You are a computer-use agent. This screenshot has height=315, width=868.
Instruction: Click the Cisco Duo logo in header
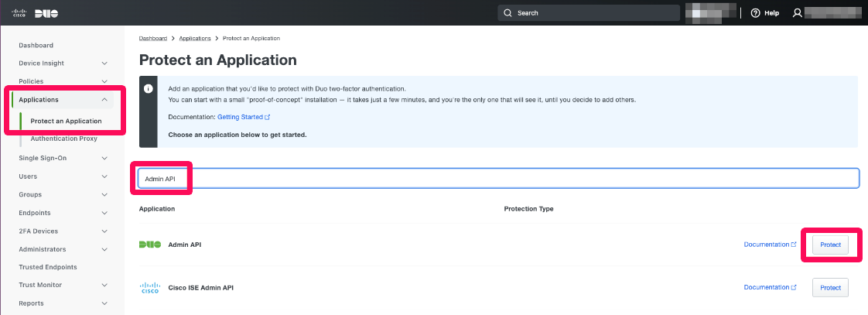[35, 13]
